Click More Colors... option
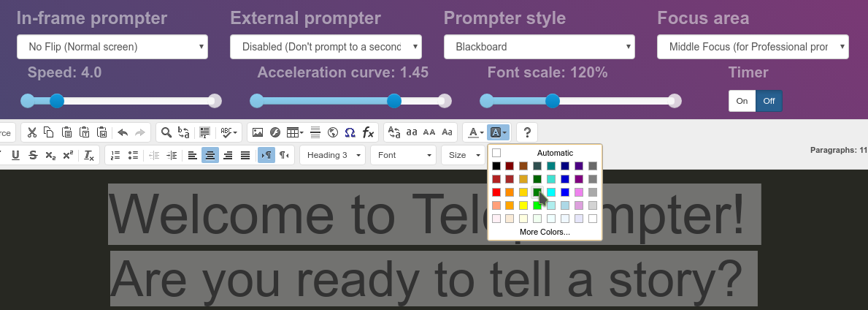868x310 pixels. [545, 232]
